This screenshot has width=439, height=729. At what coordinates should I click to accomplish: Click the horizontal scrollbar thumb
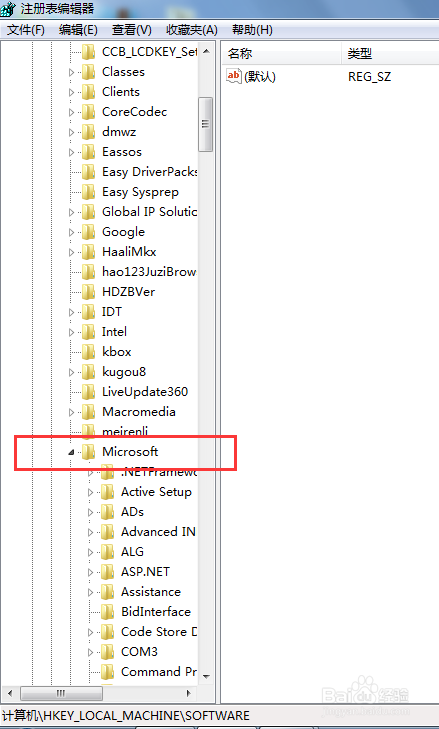coord(61,693)
